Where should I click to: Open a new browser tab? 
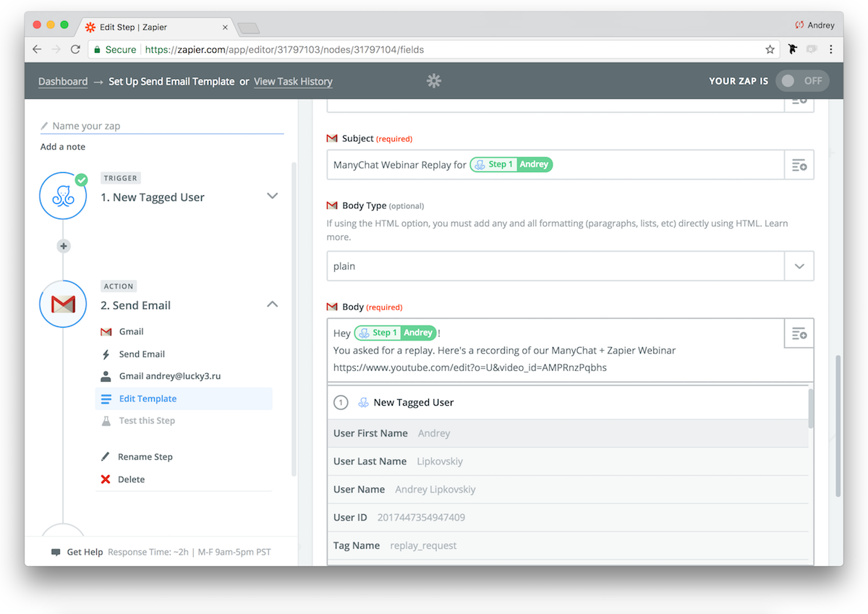coord(248,28)
